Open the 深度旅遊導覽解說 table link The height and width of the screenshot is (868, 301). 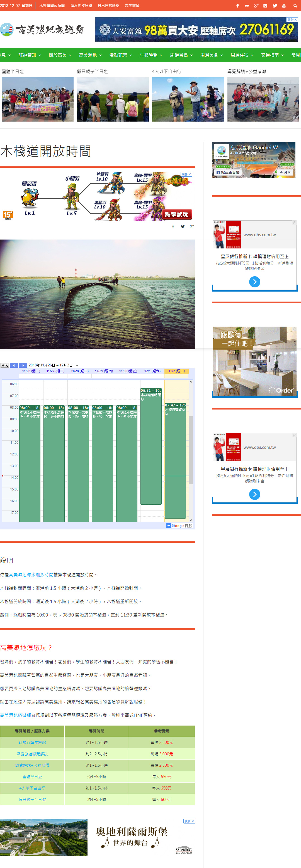tap(32, 754)
